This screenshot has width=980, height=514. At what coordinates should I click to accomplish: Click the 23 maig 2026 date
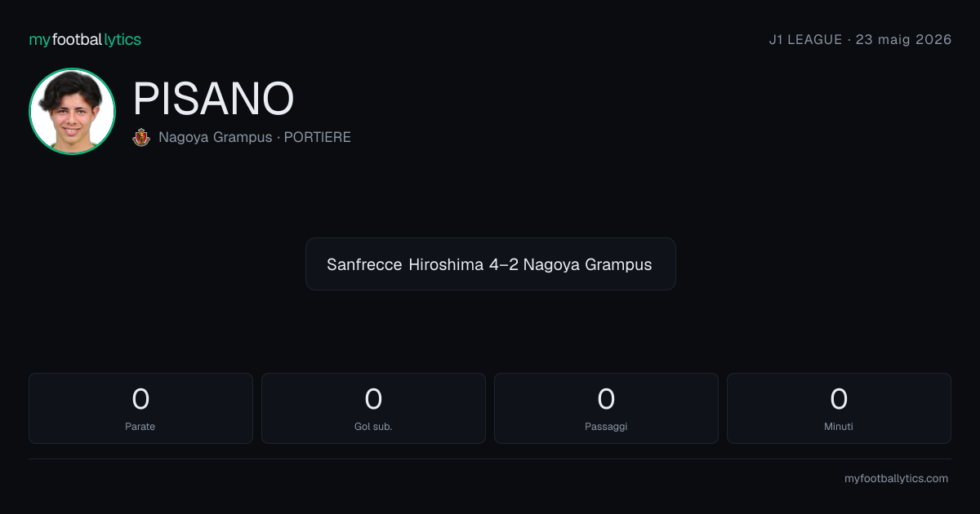[903, 39]
